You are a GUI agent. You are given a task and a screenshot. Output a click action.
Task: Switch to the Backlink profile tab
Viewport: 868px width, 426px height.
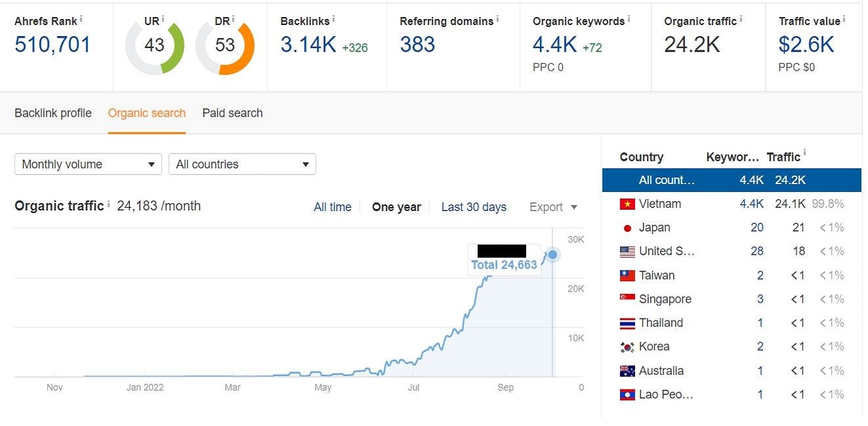coord(53,113)
